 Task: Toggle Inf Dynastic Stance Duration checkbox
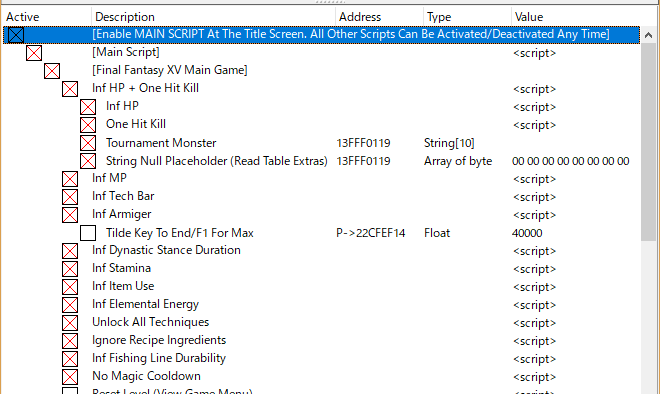(70, 251)
